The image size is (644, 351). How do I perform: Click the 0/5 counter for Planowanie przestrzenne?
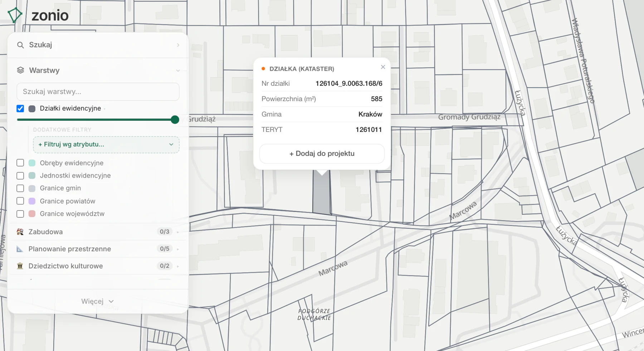165,249
